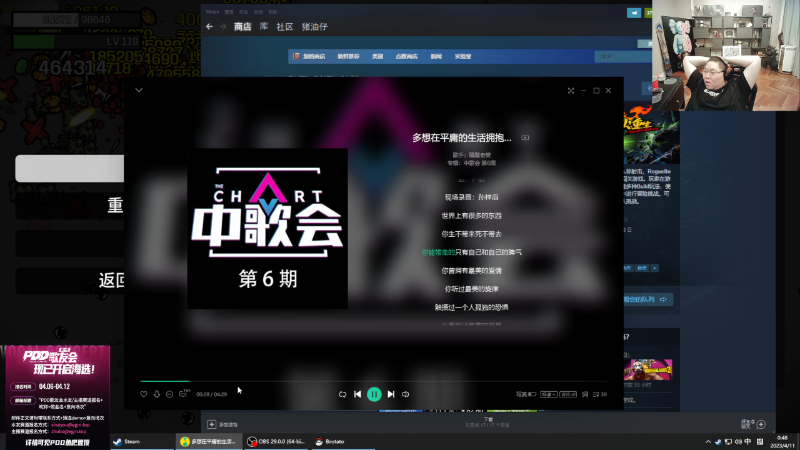Viewport: 800px width, 450px height.
Task: Click lyric line 你曾拥有最美的爱情
Action: click(x=471, y=270)
